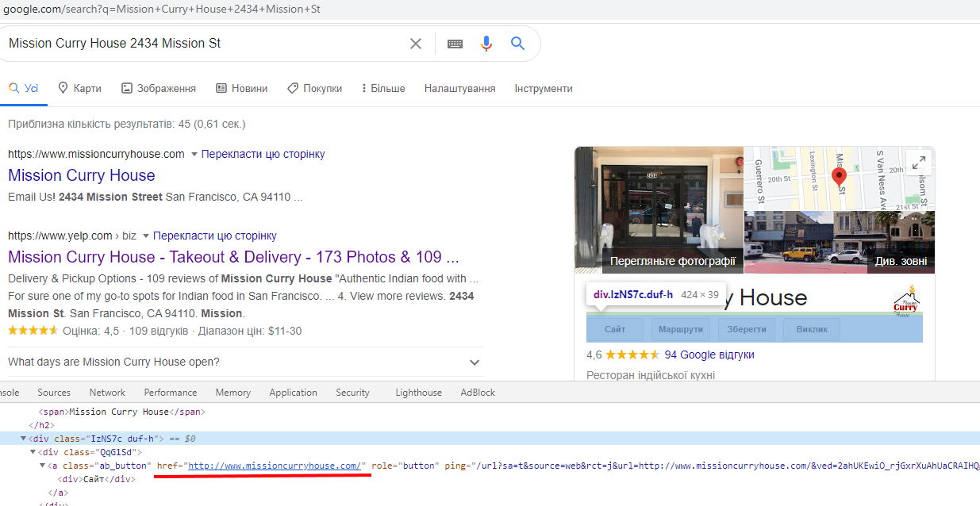Switch to the Новини tab

click(242, 88)
